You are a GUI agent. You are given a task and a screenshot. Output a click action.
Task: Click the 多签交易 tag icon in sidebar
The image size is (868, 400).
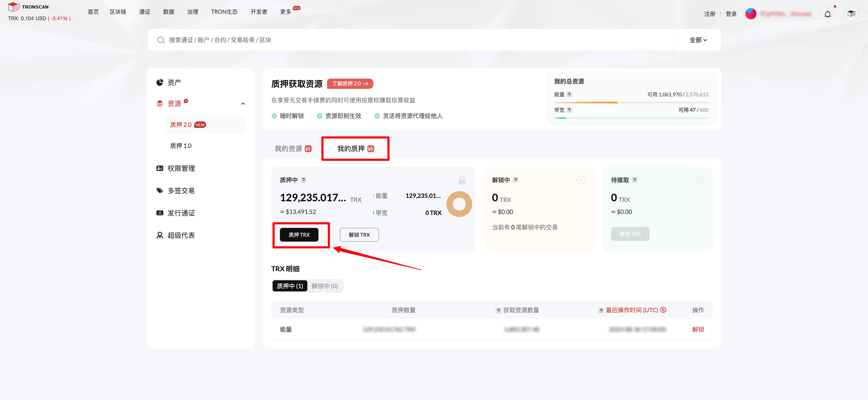pos(160,190)
